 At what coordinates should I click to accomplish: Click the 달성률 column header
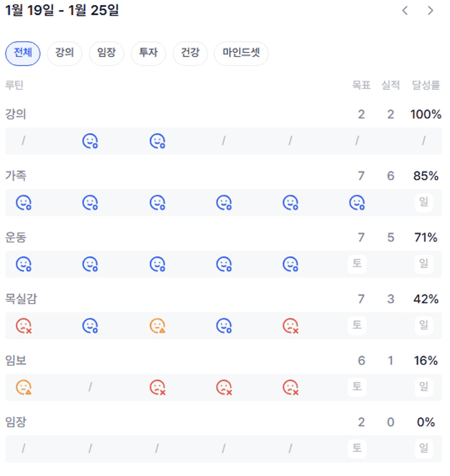(x=426, y=85)
